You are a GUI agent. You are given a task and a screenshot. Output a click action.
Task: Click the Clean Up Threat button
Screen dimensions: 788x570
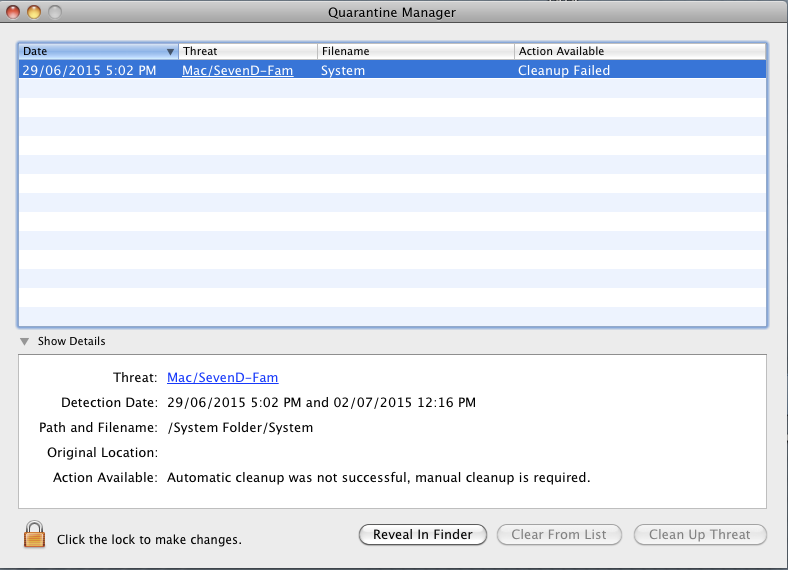point(700,534)
